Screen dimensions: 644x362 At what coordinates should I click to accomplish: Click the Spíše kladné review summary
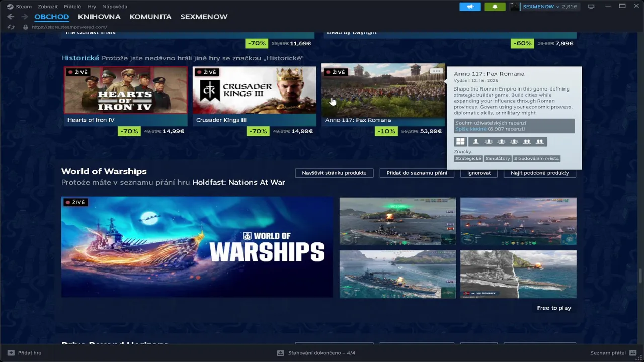point(471,129)
